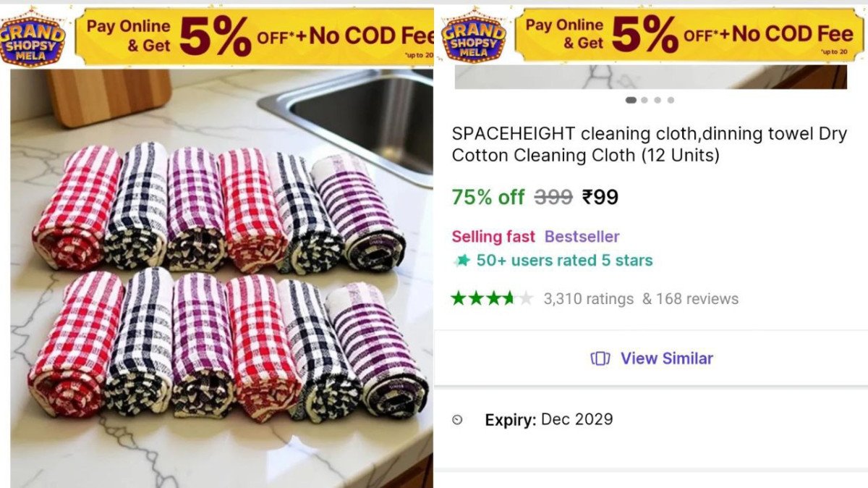
Task: Tap the Bestseller tag
Action: coord(582,237)
